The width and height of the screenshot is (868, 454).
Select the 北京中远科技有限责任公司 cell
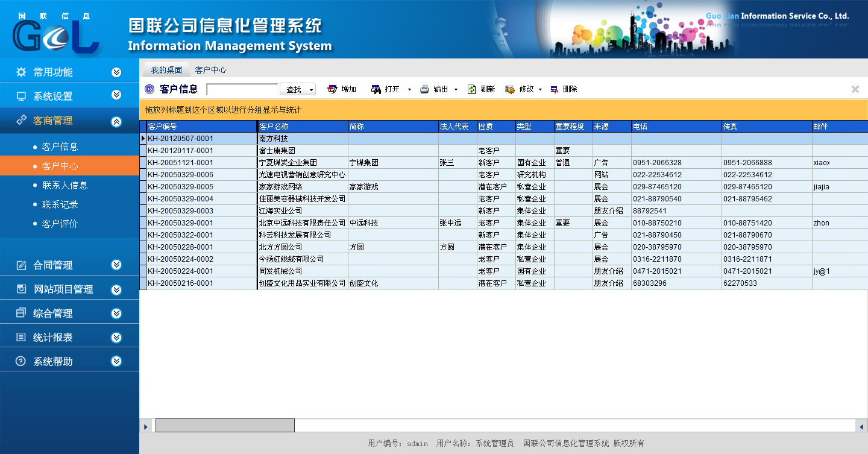(303, 223)
